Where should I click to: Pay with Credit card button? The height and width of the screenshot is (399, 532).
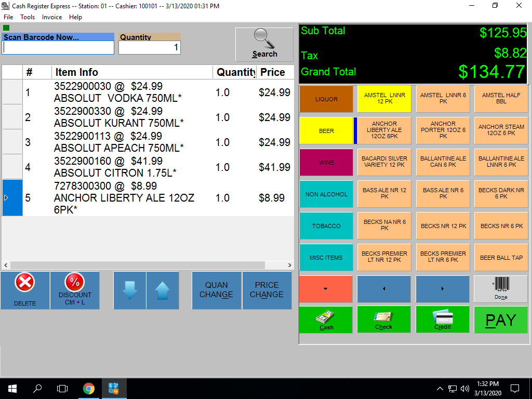[x=443, y=320]
